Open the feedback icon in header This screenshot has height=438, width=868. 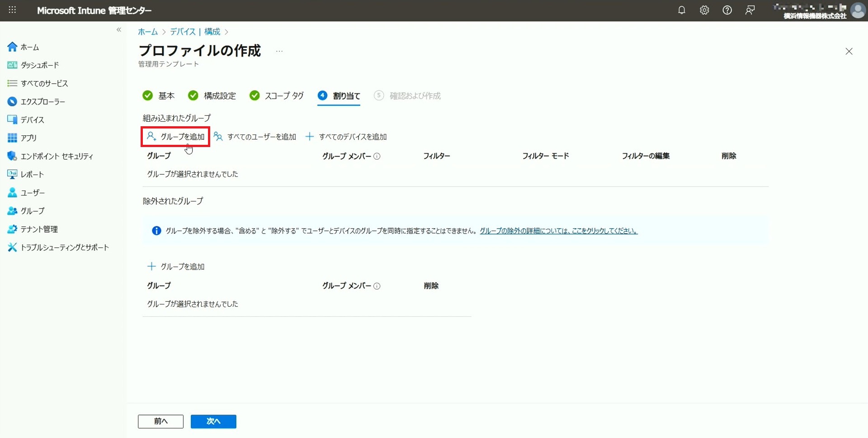750,10
